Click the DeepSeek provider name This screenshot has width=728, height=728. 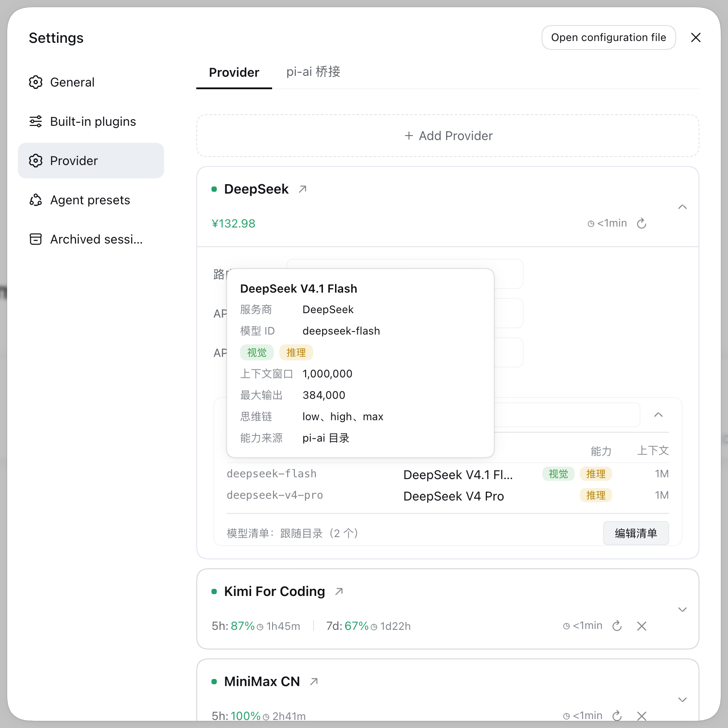point(256,189)
